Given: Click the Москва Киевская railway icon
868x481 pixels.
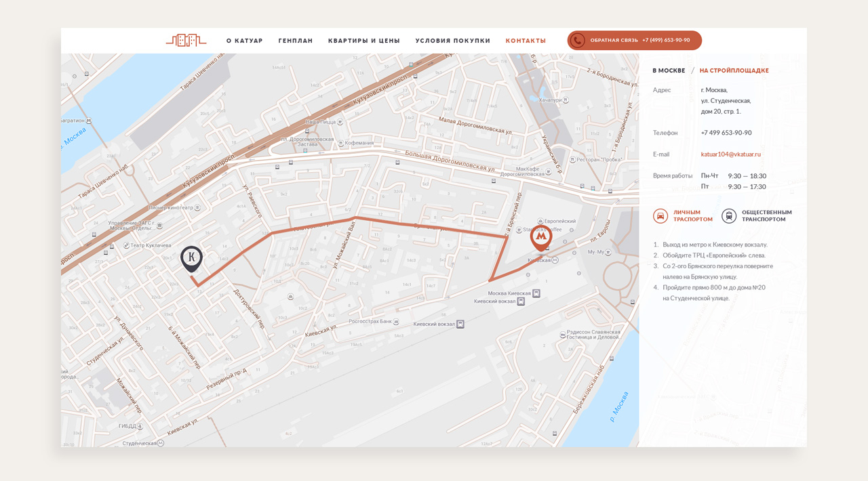Looking at the screenshot, I should tap(536, 293).
